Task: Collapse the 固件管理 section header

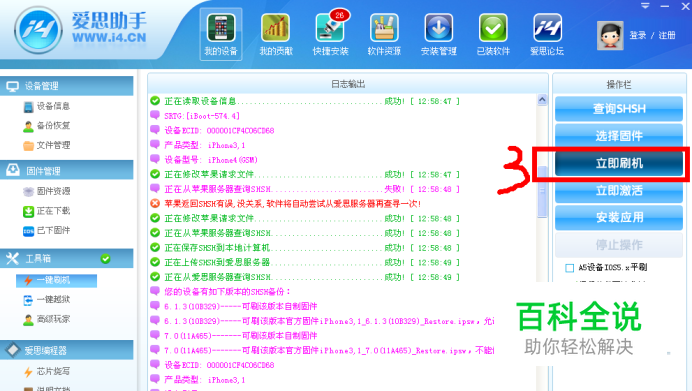Action: pyautogui.click(x=67, y=170)
